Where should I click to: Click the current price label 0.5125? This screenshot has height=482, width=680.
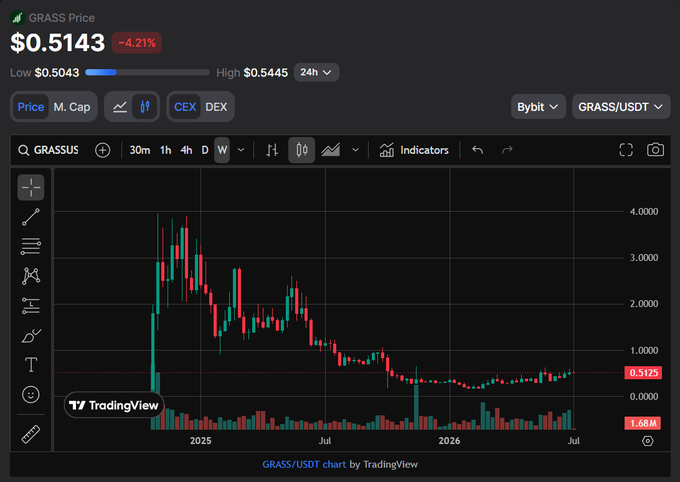643,373
